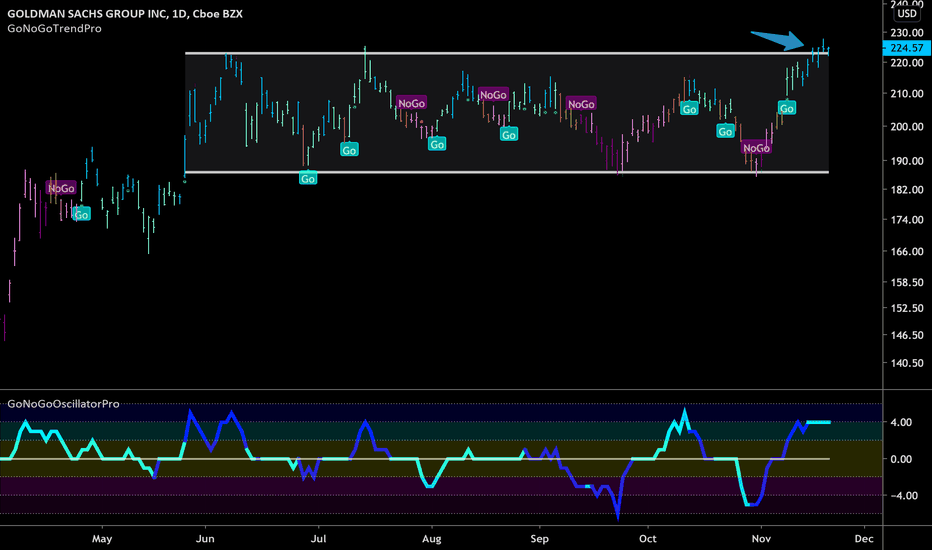Click the NoGo signal near November's start
Viewport: 932px width, 550px height.
756,148
